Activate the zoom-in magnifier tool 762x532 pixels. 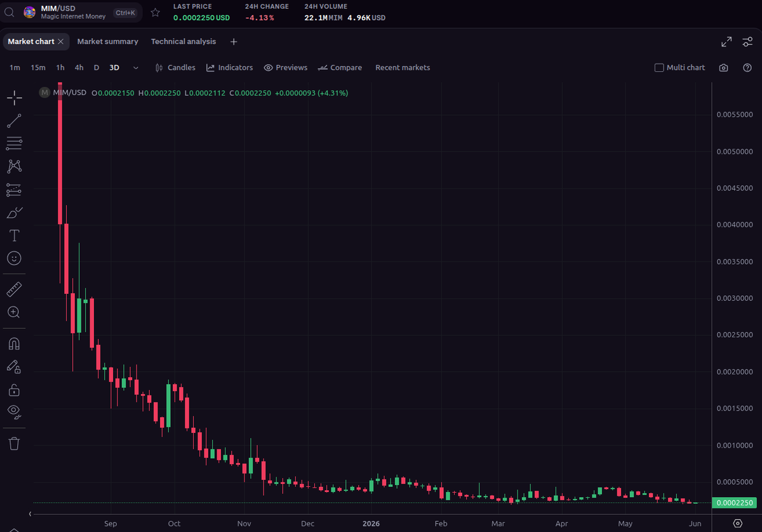coord(14,312)
